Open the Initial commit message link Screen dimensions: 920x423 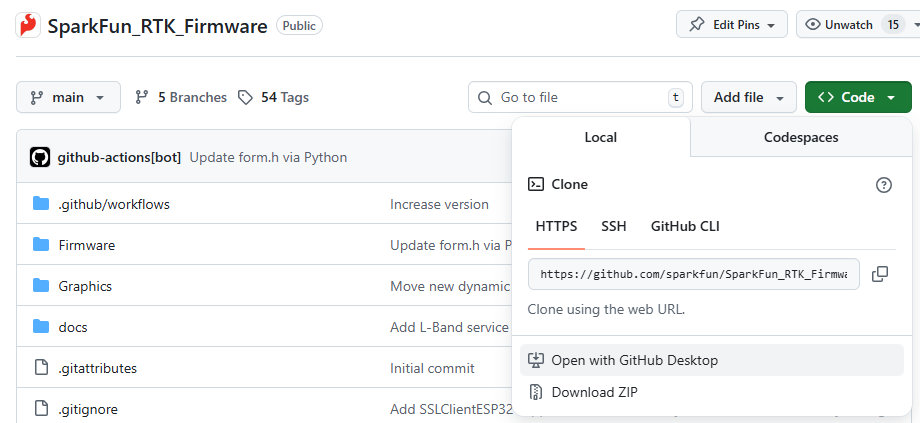(432, 368)
